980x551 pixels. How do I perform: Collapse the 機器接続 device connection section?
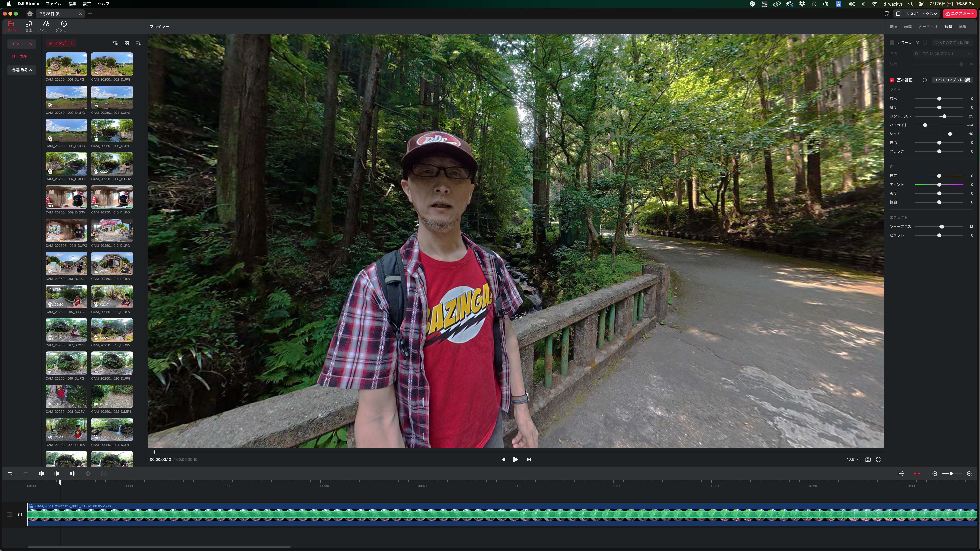tap(22, 70)
